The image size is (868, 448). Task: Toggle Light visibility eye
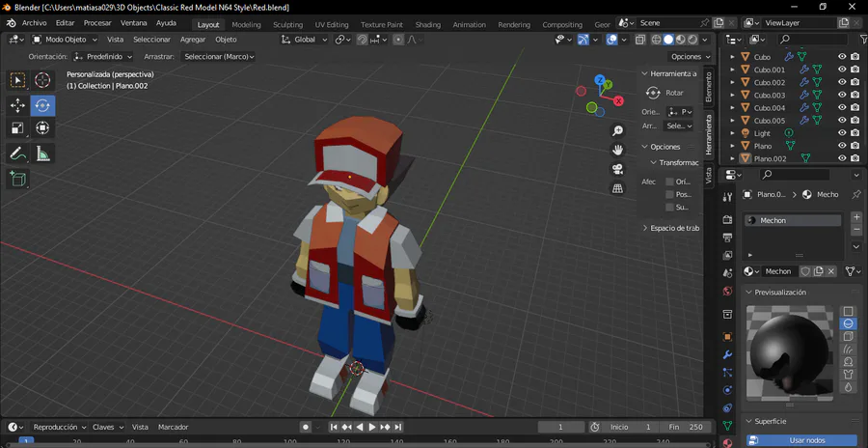(842, 133)
